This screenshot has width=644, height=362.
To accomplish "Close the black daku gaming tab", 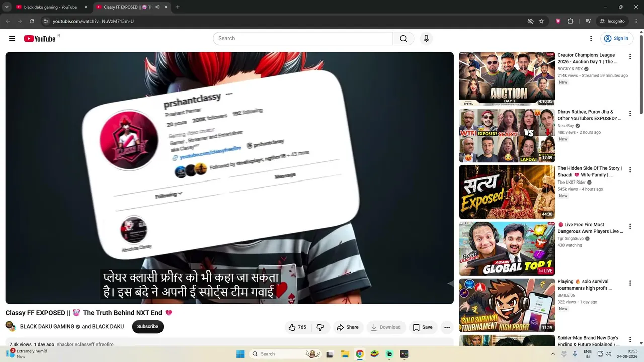I will coord(86,7).
